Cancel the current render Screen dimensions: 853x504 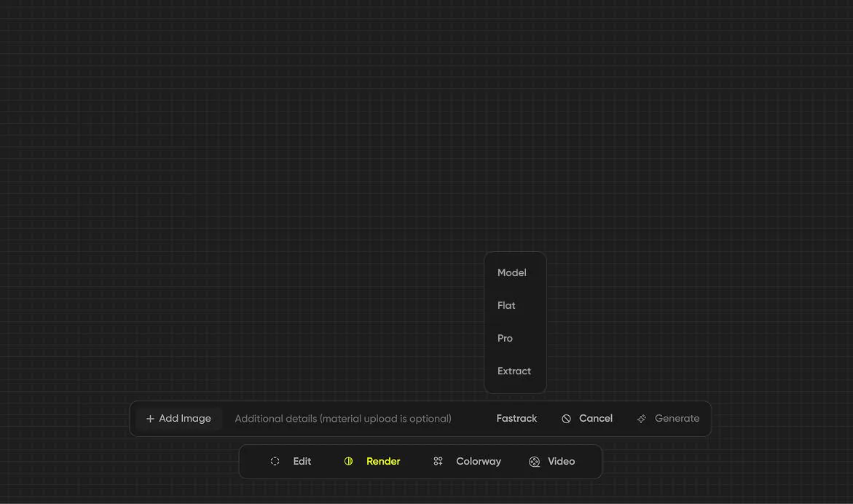coord(586,419)
